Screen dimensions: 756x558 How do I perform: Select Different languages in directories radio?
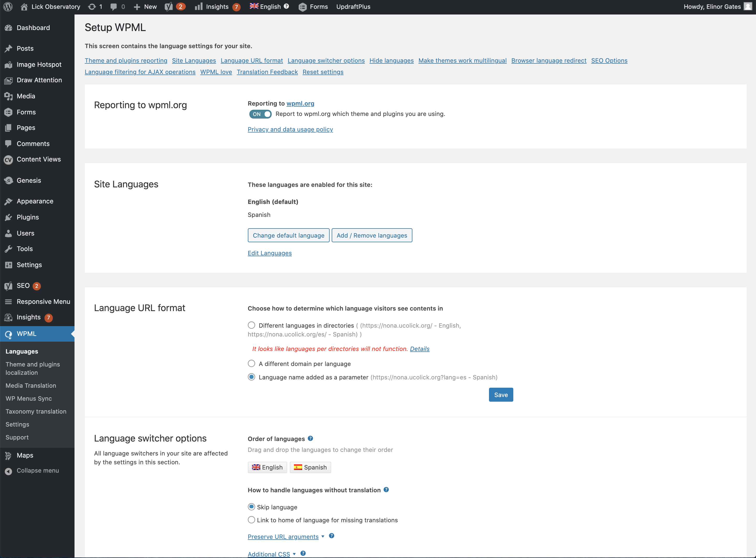[x=251, y=325]
